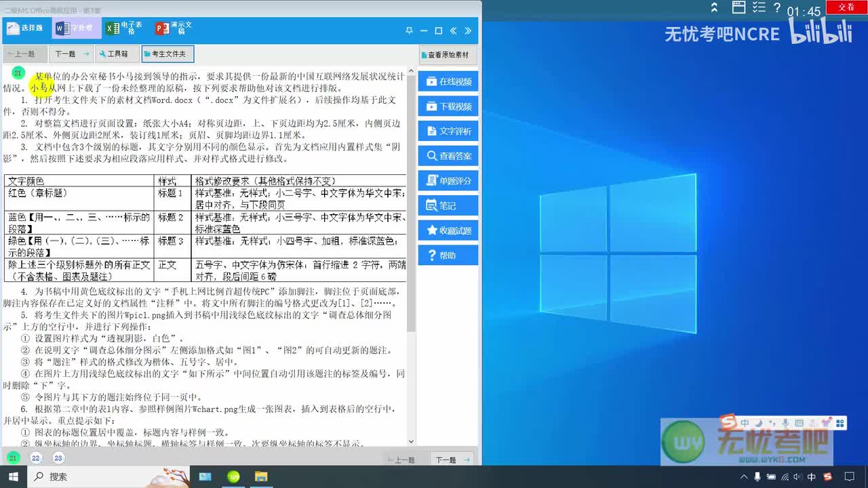Click the question pane vertical scrollbar thumb
The width and height of the screenshot is (868, 488).
(x=411, y=203)
